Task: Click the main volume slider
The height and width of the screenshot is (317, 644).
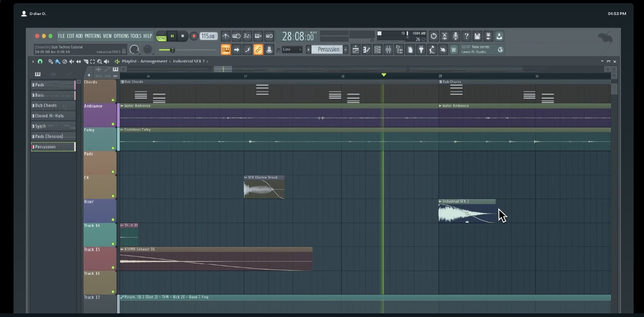Action: [173, 50]
